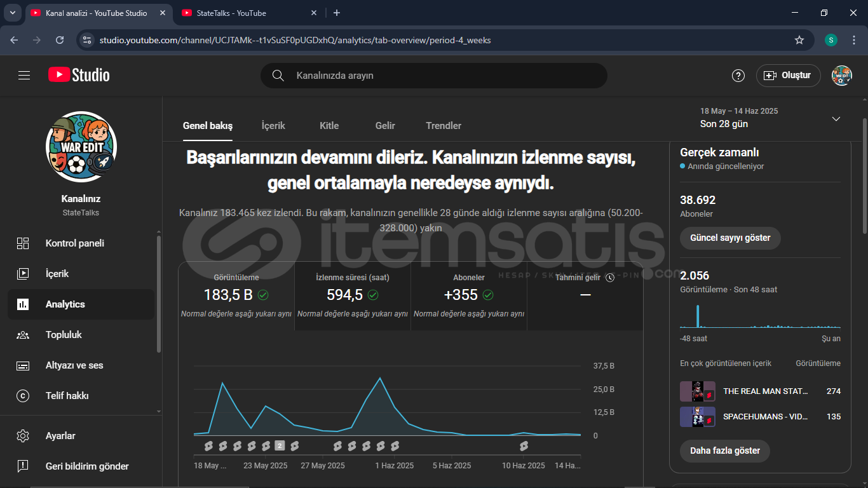Open the tab search dropdown arrow
868x488 pixels.
point(12,13)
